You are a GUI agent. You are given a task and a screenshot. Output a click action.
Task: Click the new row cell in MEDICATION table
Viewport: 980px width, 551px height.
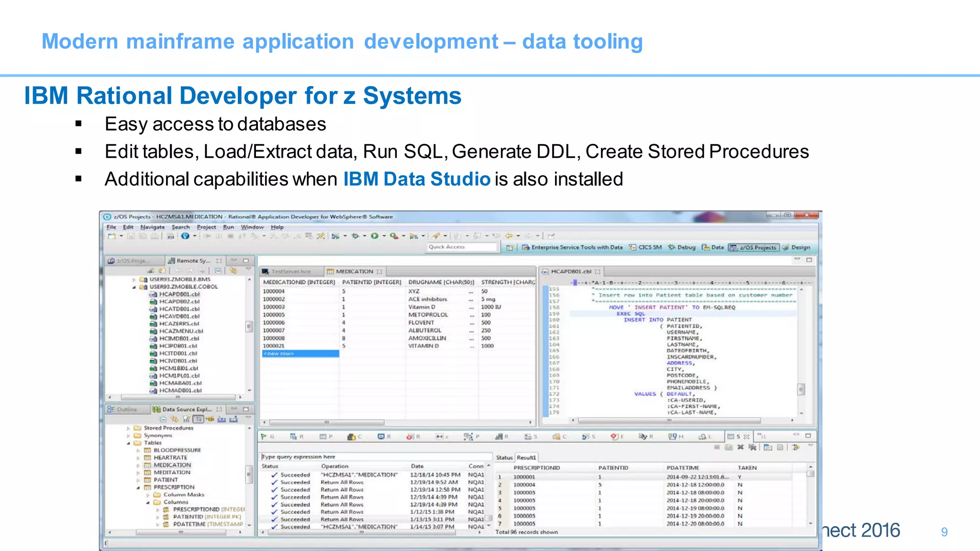coord(301,354)
